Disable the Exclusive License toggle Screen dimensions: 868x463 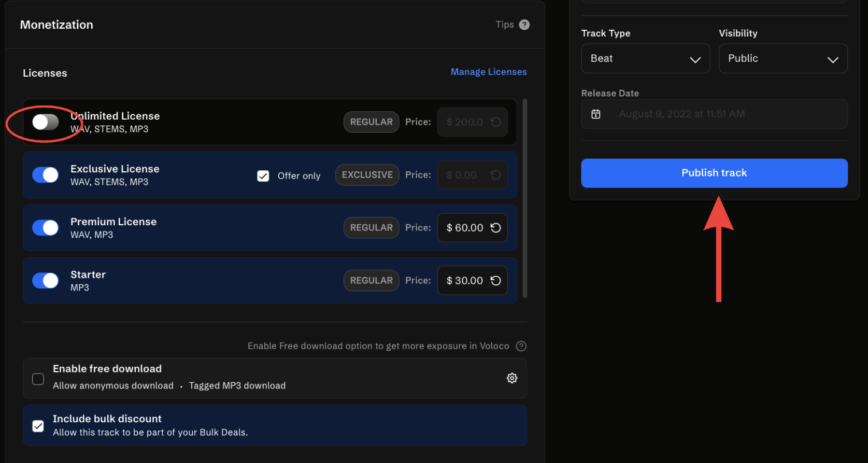[46, 175]
